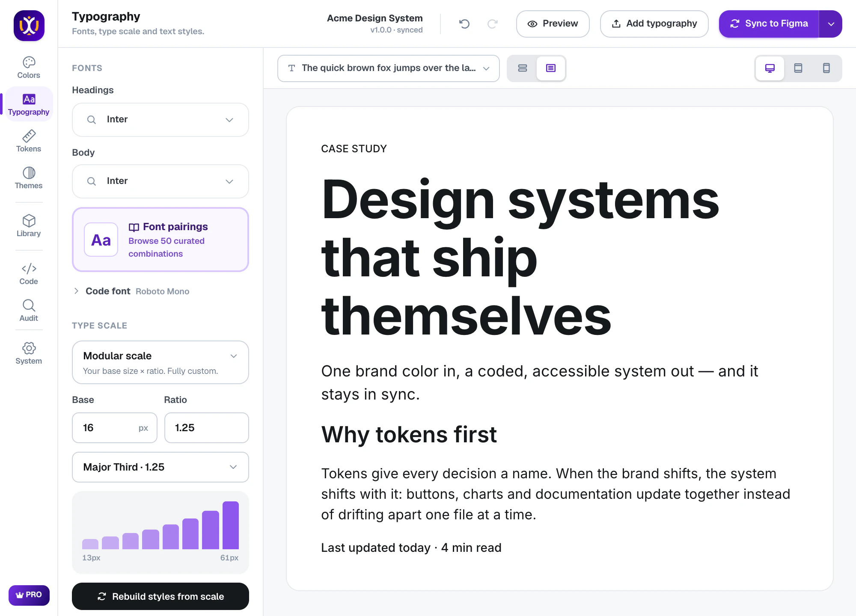856x616 pixels.
Task: Click Sync to Figma button
Action: pos(769,24)
